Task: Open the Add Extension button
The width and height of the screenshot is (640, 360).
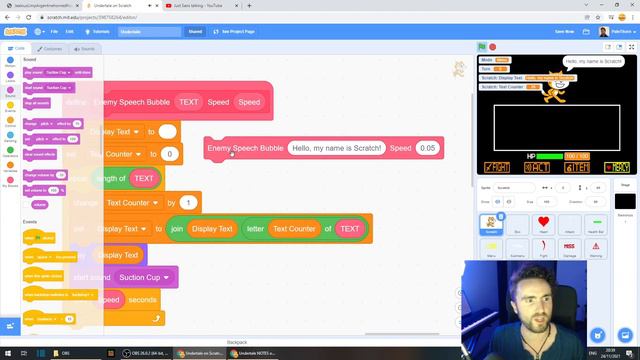Action: point(10,326)
